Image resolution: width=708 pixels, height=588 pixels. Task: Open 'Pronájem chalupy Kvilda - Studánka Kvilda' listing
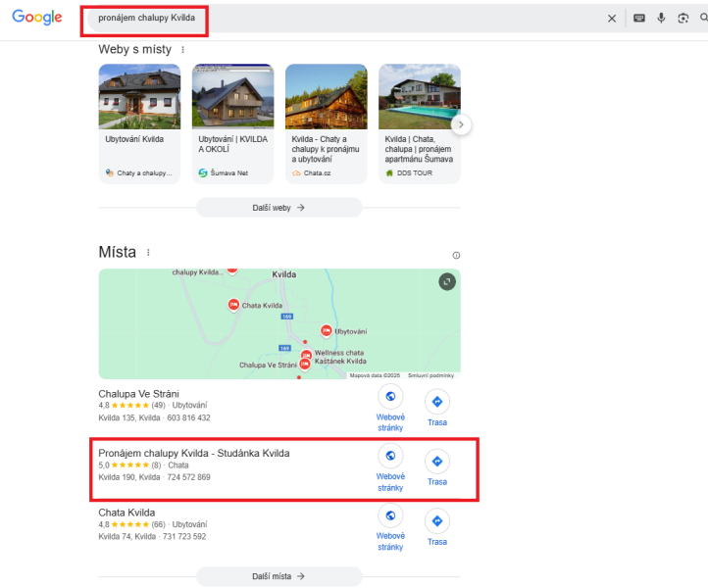(194, 453)
